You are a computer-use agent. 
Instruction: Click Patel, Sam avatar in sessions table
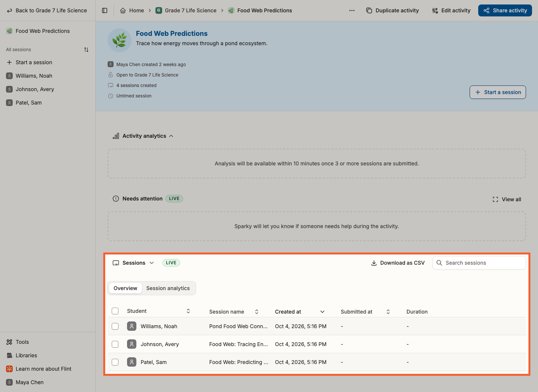point(132,362)
